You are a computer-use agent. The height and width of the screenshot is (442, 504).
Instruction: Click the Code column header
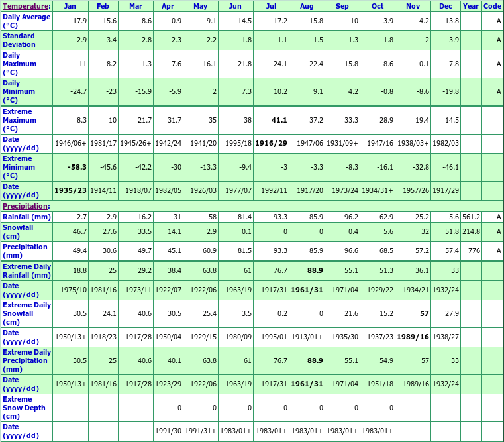point(492,6)
